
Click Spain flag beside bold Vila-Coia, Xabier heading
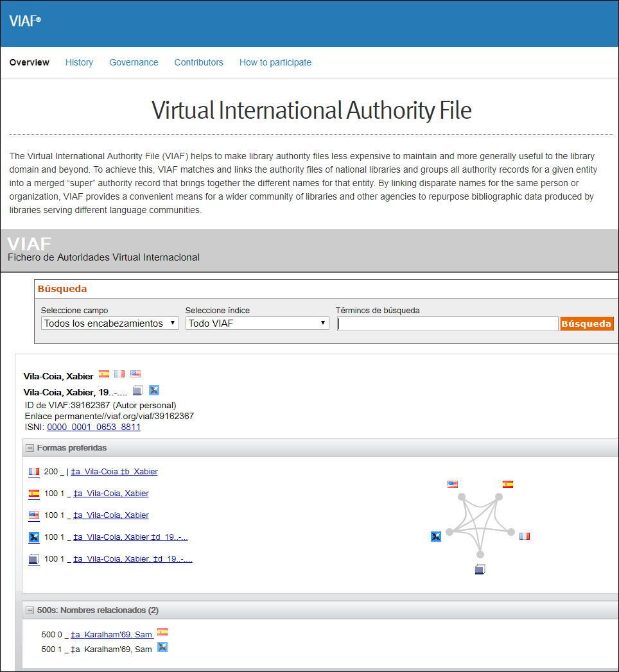104,374
